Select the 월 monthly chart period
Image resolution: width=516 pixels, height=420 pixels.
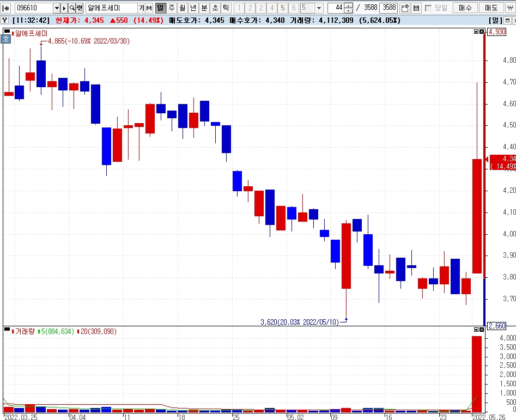pos(183,8)
